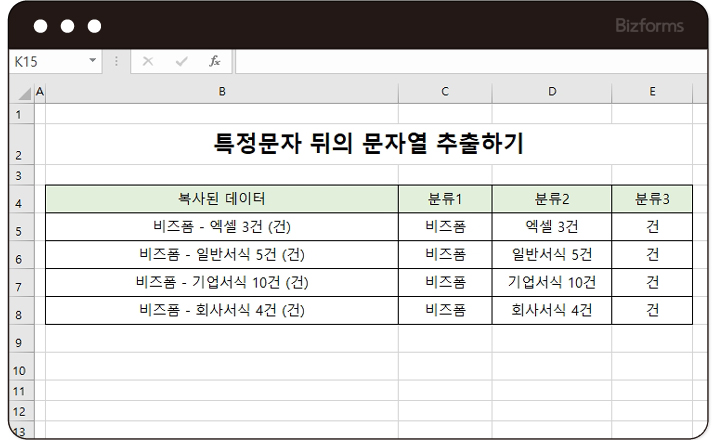The width and height of the screenshot is (715, 440).
Task: Click the '비즈폼' cell in row 6
Action: [x=445, y=254]
